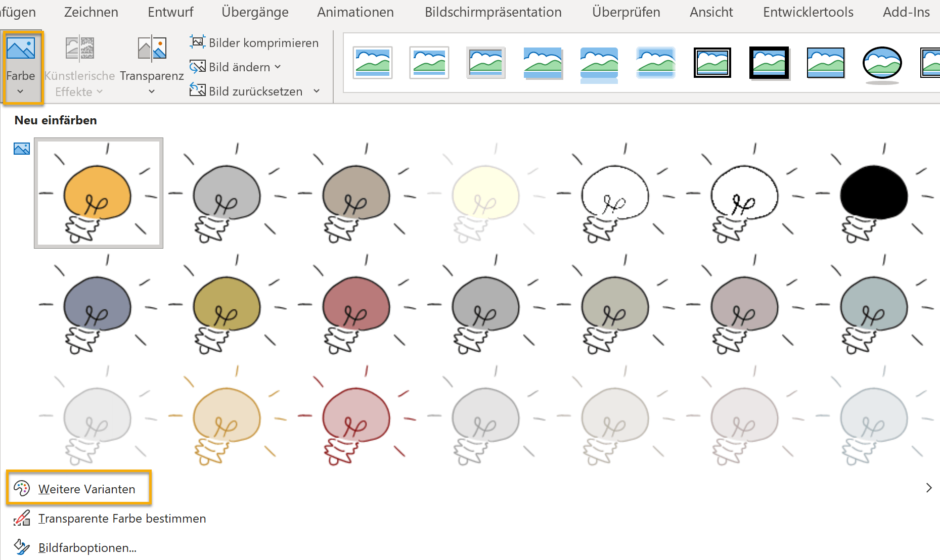Switch to the Animationen tab
940x560 pixels.
[355, 12]
